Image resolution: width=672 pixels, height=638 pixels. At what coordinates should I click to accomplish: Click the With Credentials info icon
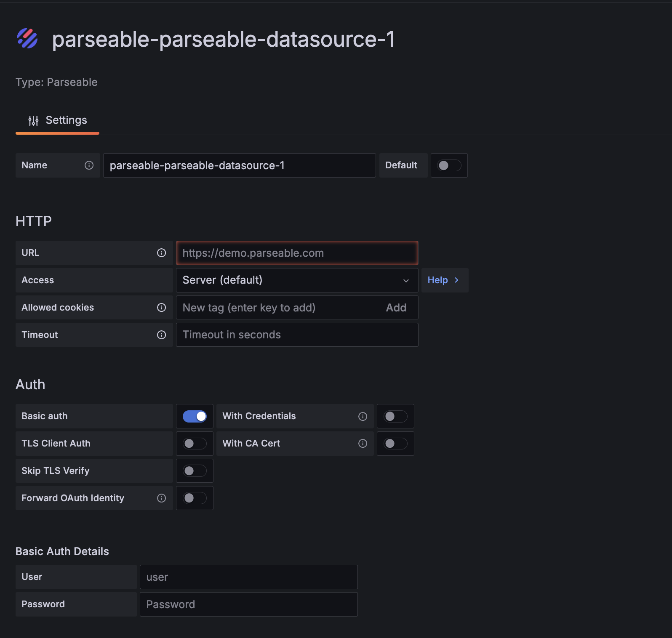point(363,416)
